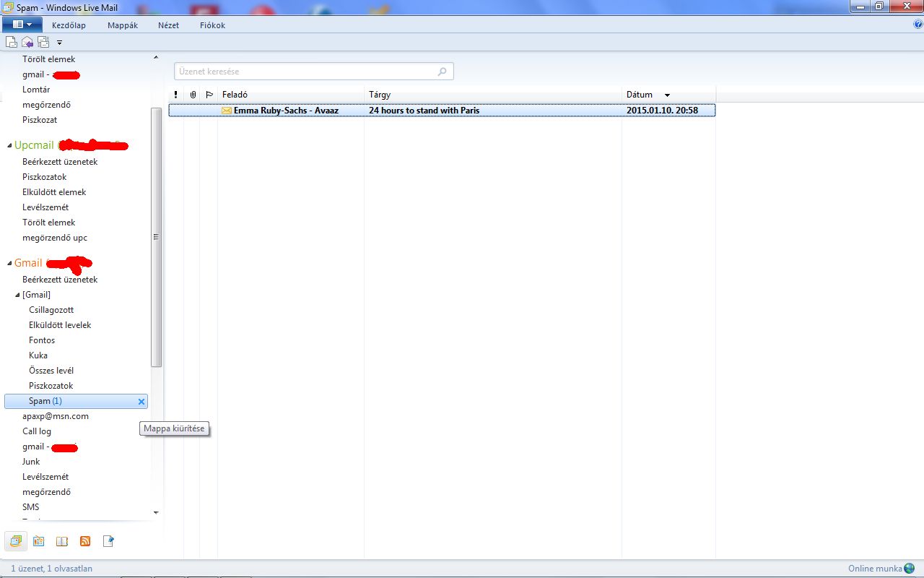
Task: Open Elküldött elemek folder
Action: point(54,192)
